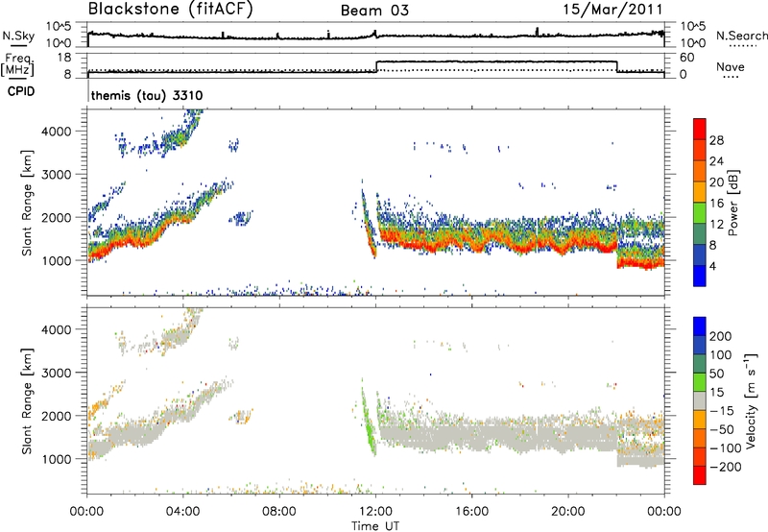Click the "Power [dB]" colorbar title
The height and width of the screenshot is (532, 768).
[x=733, y=203]
